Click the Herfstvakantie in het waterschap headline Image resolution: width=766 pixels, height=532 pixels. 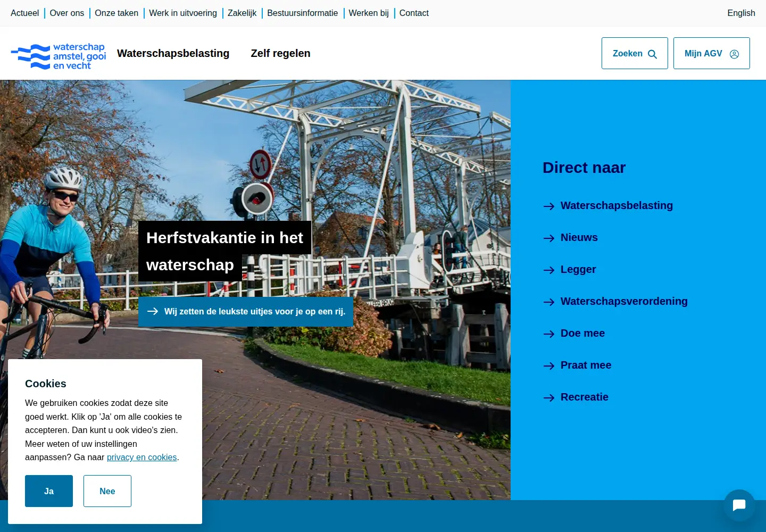click(x=224, y=251)
